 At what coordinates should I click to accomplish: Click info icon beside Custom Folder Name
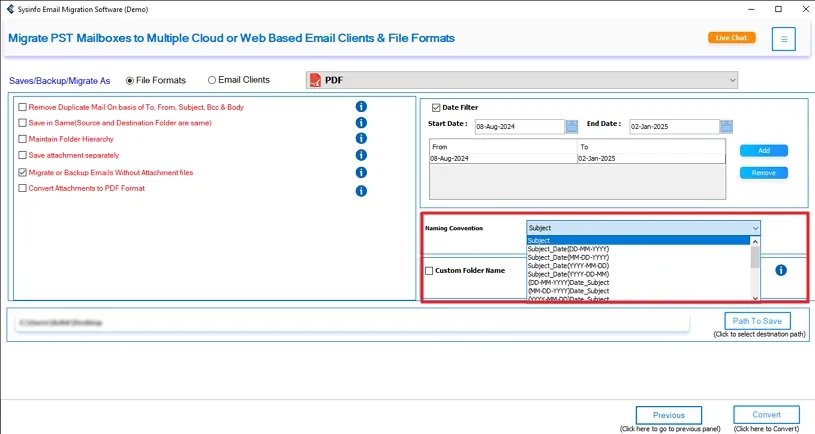coord(781,270)
